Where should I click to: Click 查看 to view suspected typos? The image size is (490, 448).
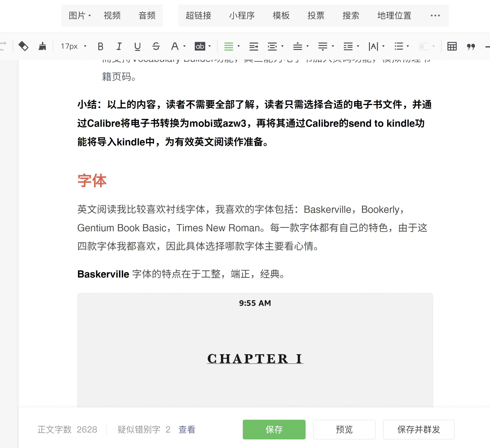[x=187, y=430]
